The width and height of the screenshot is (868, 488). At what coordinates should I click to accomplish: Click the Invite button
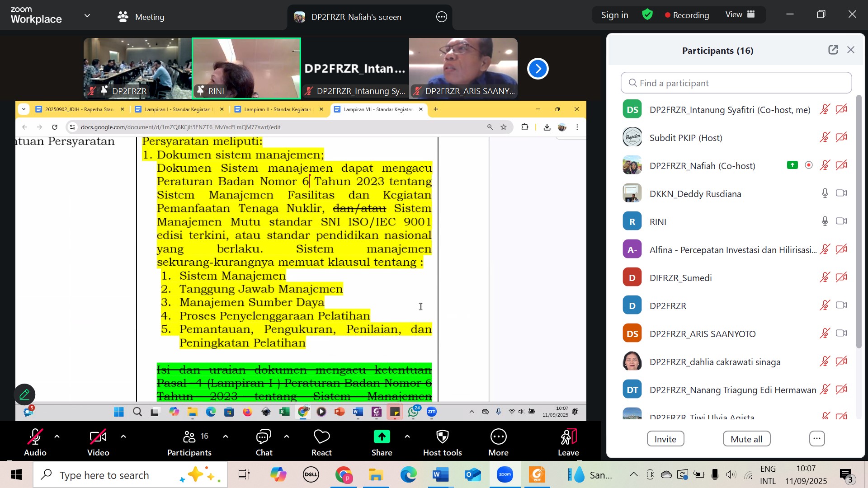click(x=665, y=439)
